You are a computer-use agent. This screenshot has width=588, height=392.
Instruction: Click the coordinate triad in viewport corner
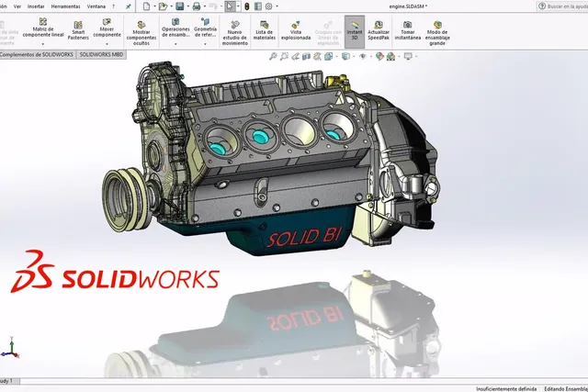(x=10, y=347)
